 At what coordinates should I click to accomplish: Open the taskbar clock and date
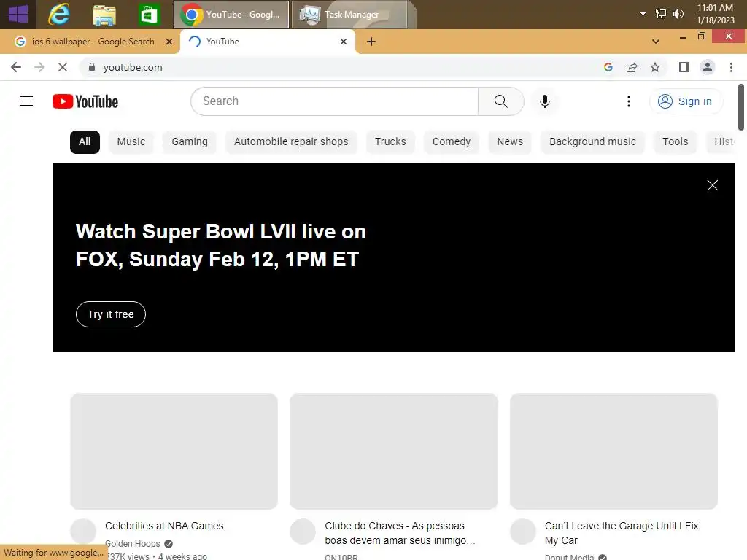(715, 14)
